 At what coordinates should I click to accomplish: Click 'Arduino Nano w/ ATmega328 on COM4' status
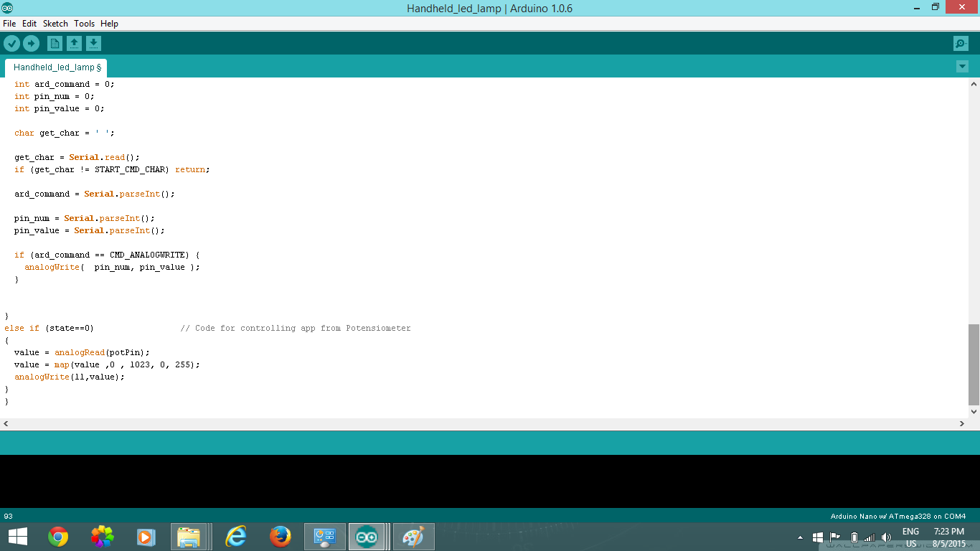(x=898, y=517)
